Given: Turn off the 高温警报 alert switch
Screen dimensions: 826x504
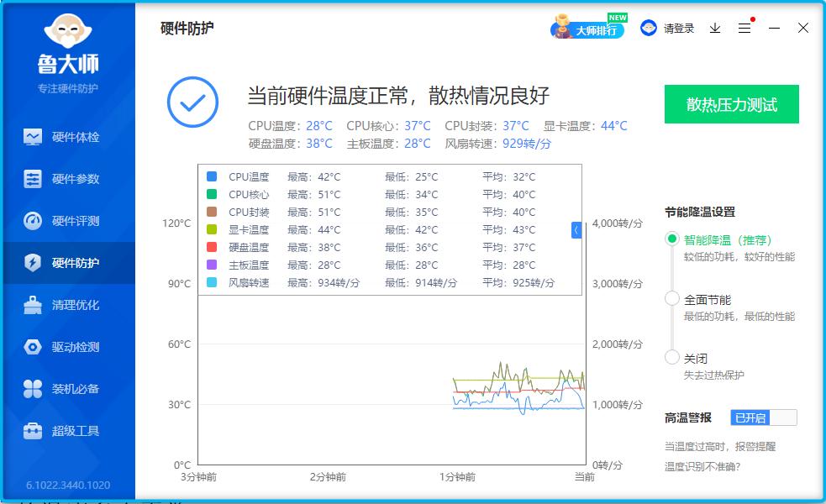Looking at the screenshot, I should pyautogui.click(x=763, y=417).
